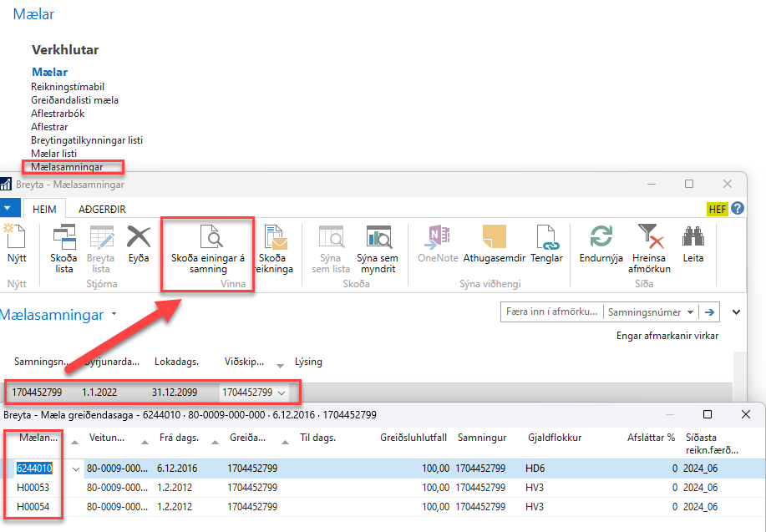Click the Nýtt (New) ribbon icon

tap(16, 244)
